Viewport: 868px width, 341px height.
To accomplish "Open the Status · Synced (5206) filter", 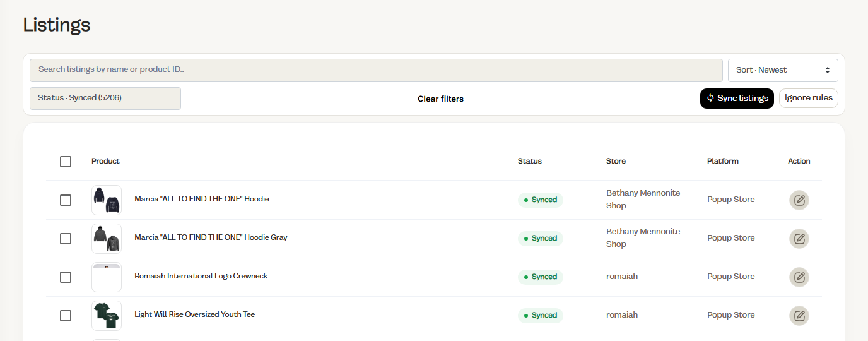I will pyautogui.click(x=105, y=99).
